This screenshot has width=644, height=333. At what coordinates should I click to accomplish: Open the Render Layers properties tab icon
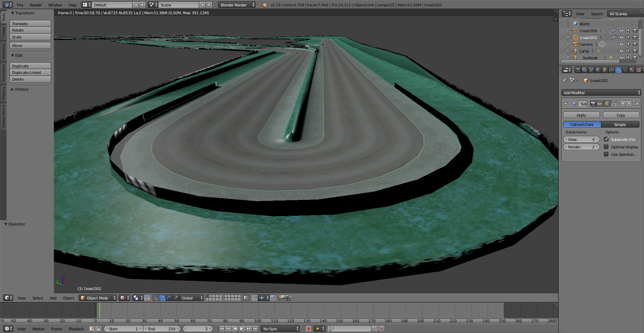pyautogui.click(x=584, y=70)
